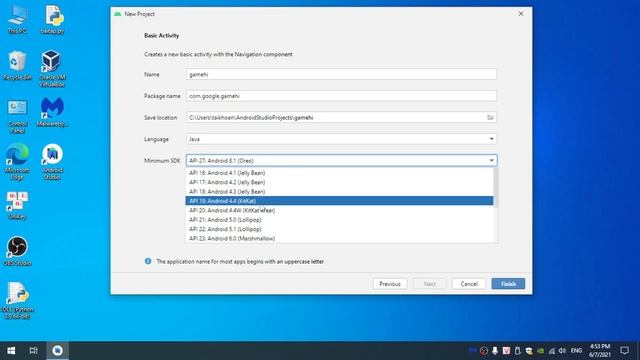
Task: Launch the OBS Studio shortcut
Action: coord(17,251)
